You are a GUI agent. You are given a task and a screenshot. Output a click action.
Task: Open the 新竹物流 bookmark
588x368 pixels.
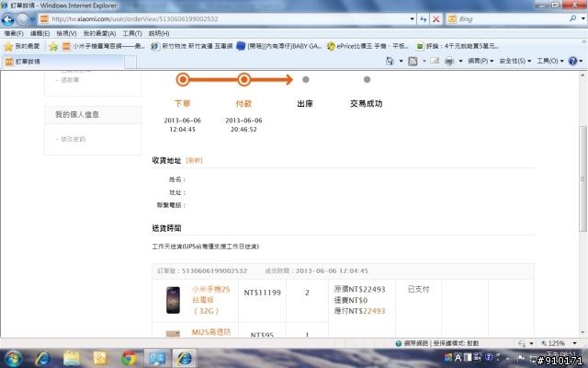[x=192, y=46]
